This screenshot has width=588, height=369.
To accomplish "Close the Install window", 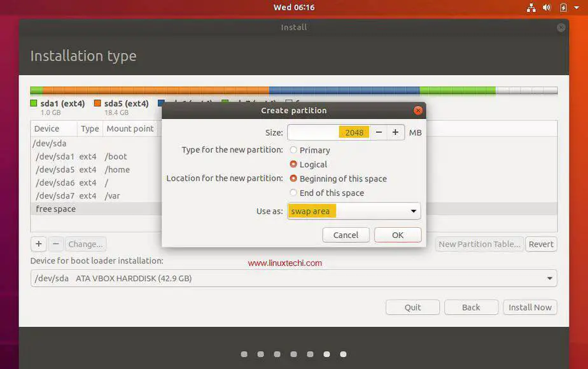I will (561, 27).
